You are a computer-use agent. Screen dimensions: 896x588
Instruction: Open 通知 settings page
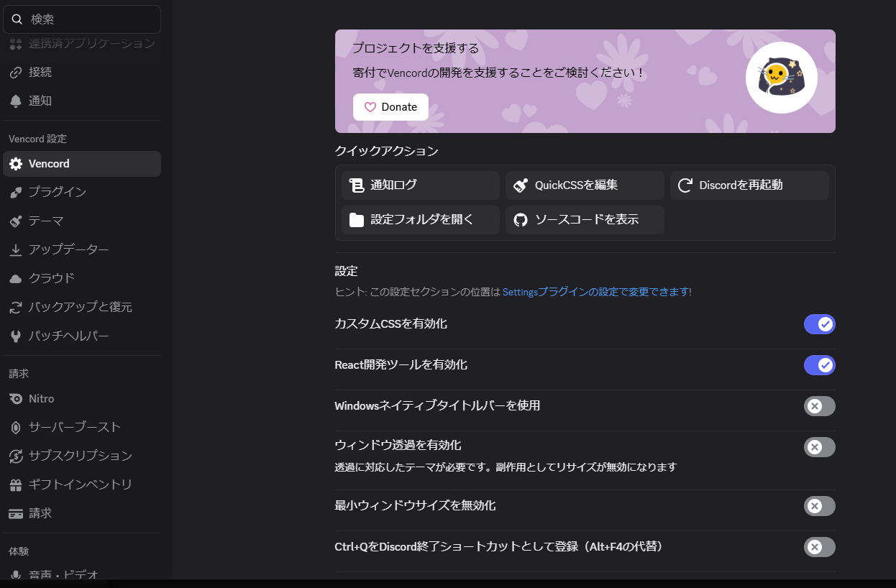coord(82,101)
